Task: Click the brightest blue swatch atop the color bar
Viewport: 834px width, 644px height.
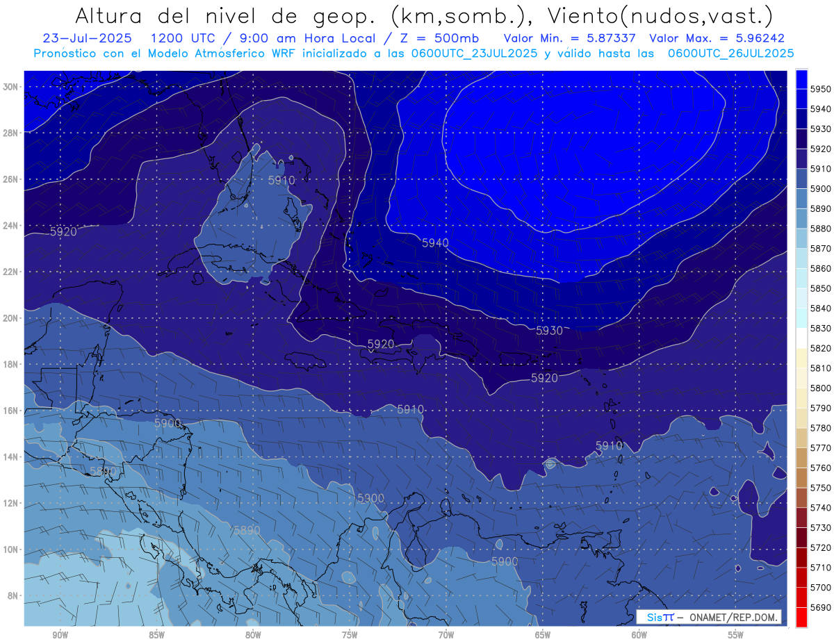Action: tap(801, 79)
